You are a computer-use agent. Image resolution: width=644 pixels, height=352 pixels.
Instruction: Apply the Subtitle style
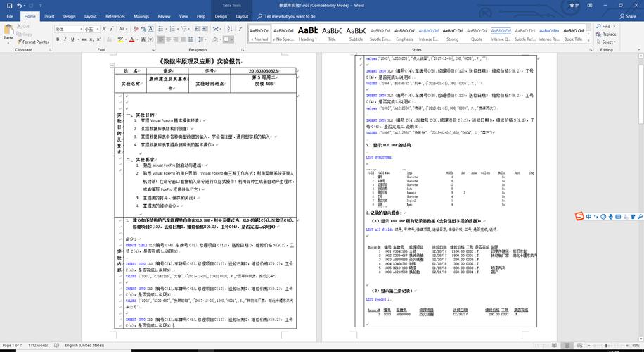tap(356, 34)
